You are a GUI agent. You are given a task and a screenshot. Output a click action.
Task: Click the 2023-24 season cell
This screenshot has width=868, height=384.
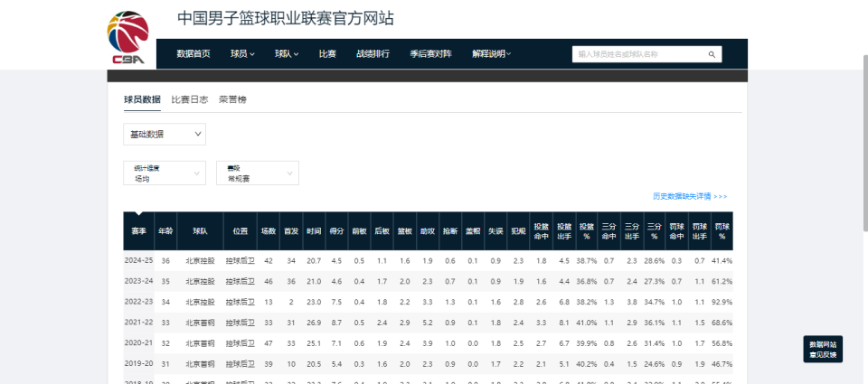(139, 281)
